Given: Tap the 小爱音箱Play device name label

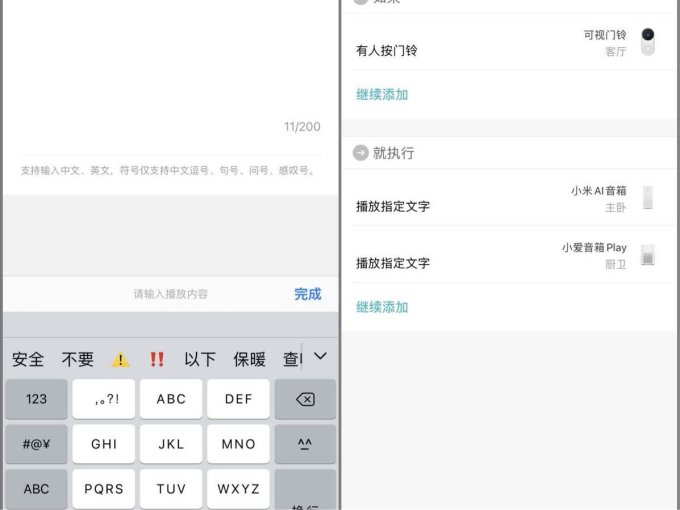Looking at the screenshot, I should click(x=594, y=248).
